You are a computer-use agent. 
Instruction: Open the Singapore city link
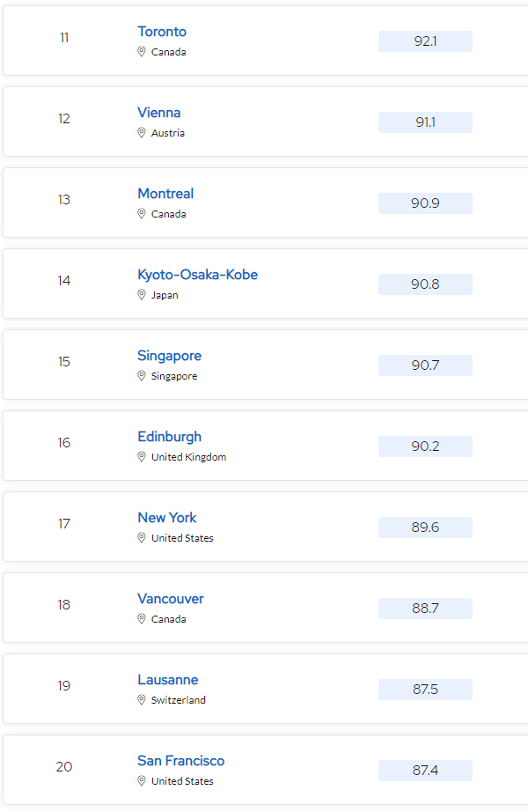[169, 356]
